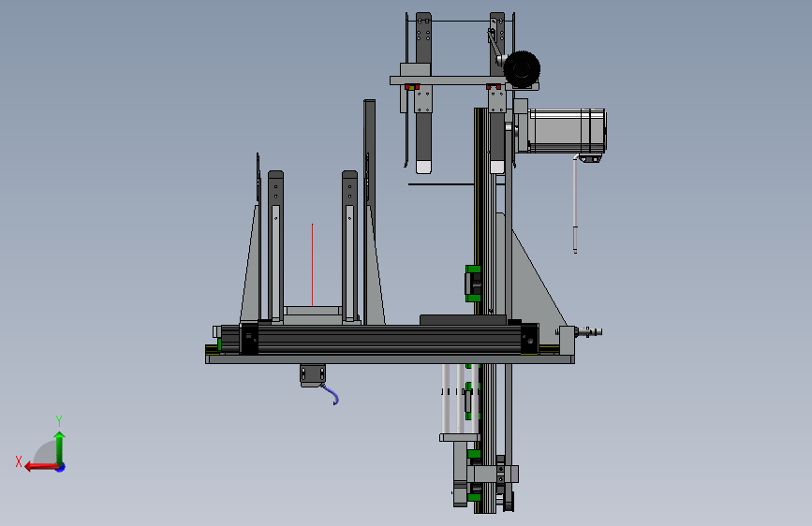Select the thin rod hanging below the motor
This screenshot has height=526, width=812.
575,204
